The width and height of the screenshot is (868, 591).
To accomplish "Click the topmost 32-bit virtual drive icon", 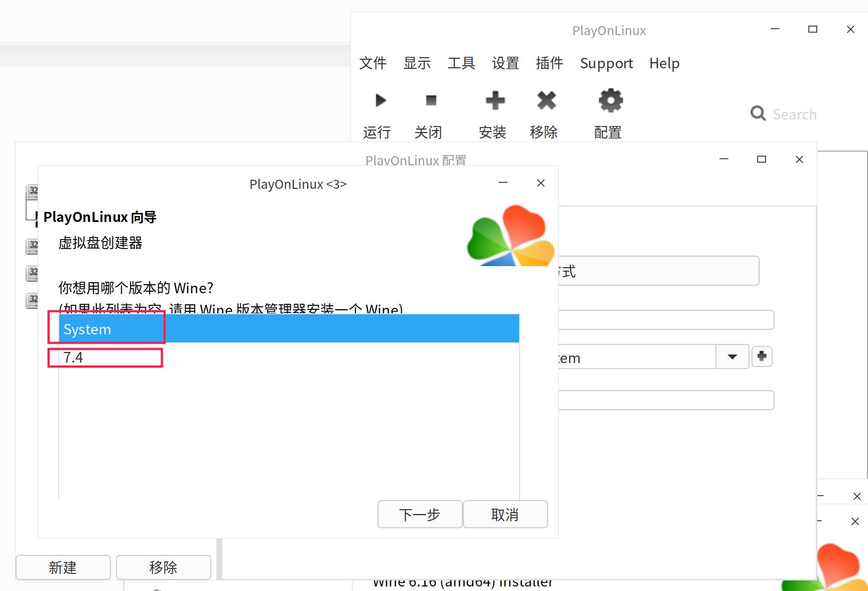I will click(x=33, y=191).
